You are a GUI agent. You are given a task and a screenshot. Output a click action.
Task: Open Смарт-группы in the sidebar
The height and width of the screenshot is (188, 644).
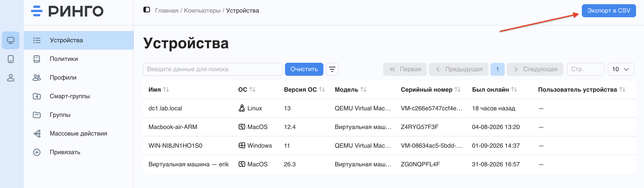pos(78,96)
